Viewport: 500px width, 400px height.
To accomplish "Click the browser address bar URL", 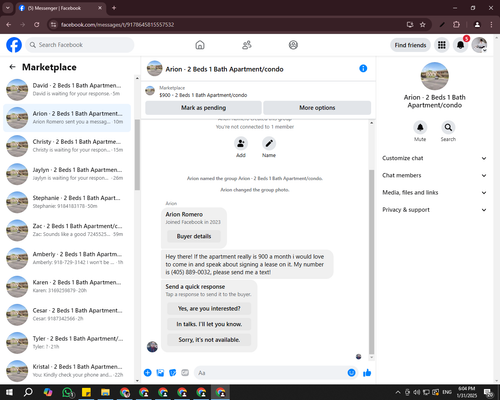I will tap(117, 25).
